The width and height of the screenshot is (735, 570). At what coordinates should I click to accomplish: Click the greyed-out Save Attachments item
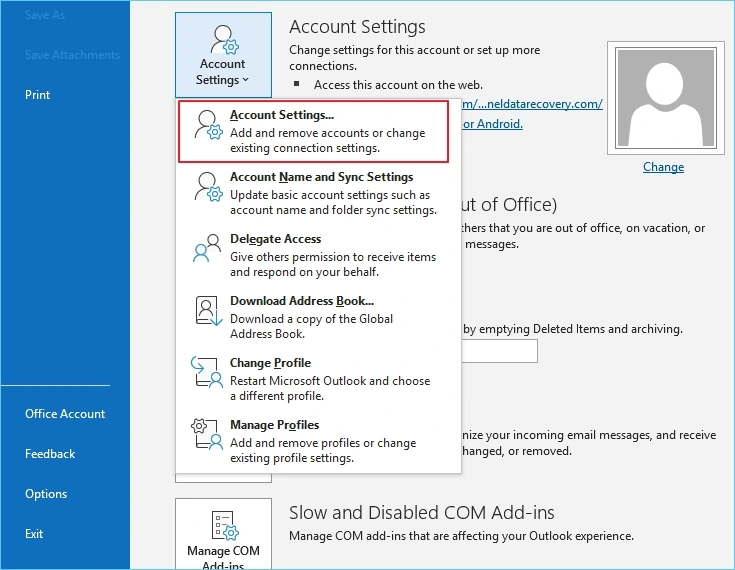pos(72,55)
